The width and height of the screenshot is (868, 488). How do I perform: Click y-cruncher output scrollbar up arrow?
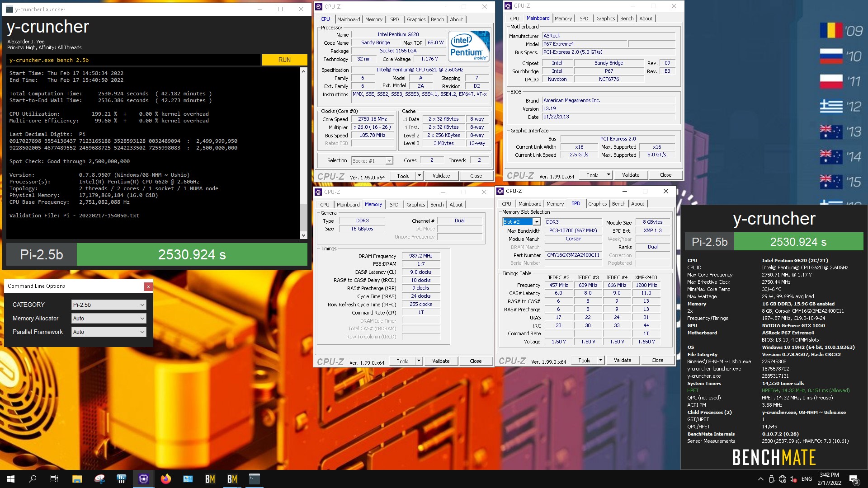303,71
